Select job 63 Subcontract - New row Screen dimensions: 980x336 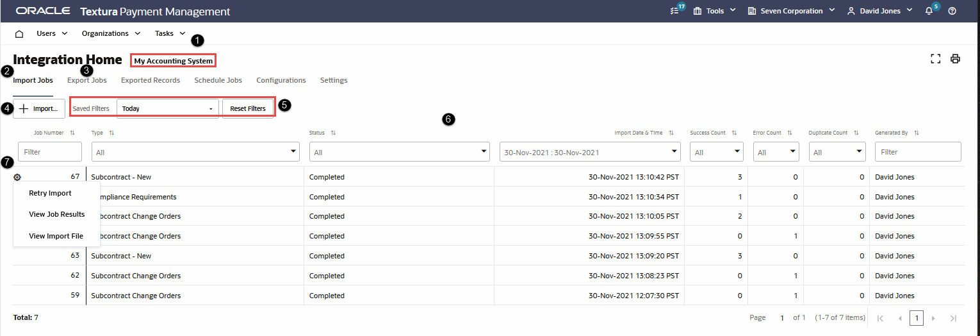(x=489, y=256)
